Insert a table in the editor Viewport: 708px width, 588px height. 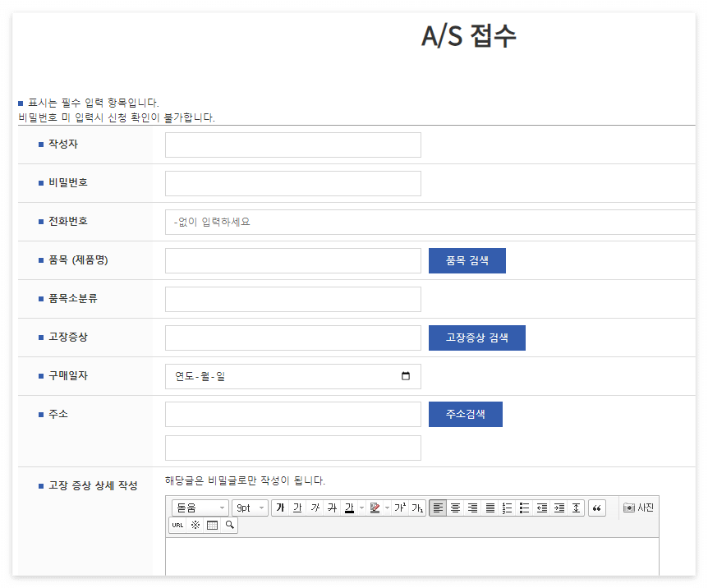pyautogui.click(x=212, y=526)
